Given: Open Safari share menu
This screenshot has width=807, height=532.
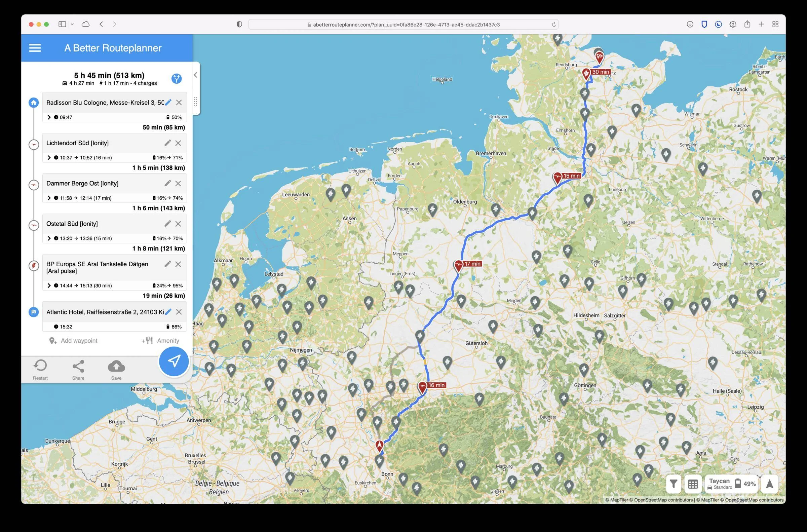Looking at the screenshot, I should click(x=747, y=24).
